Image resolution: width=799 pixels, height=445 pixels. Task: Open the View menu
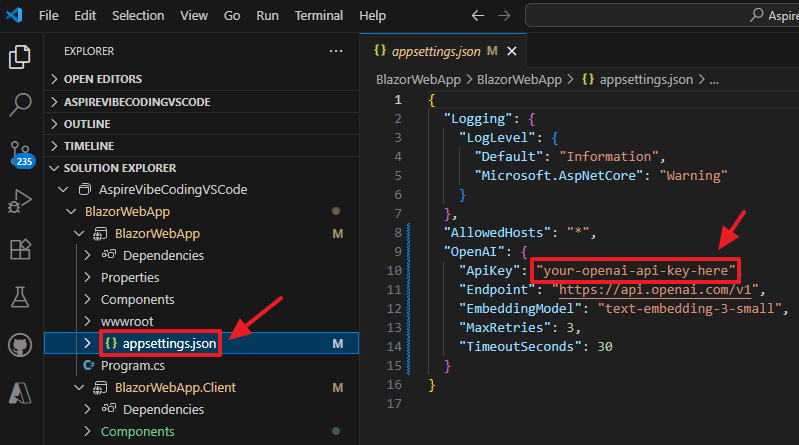pos(194,16)
